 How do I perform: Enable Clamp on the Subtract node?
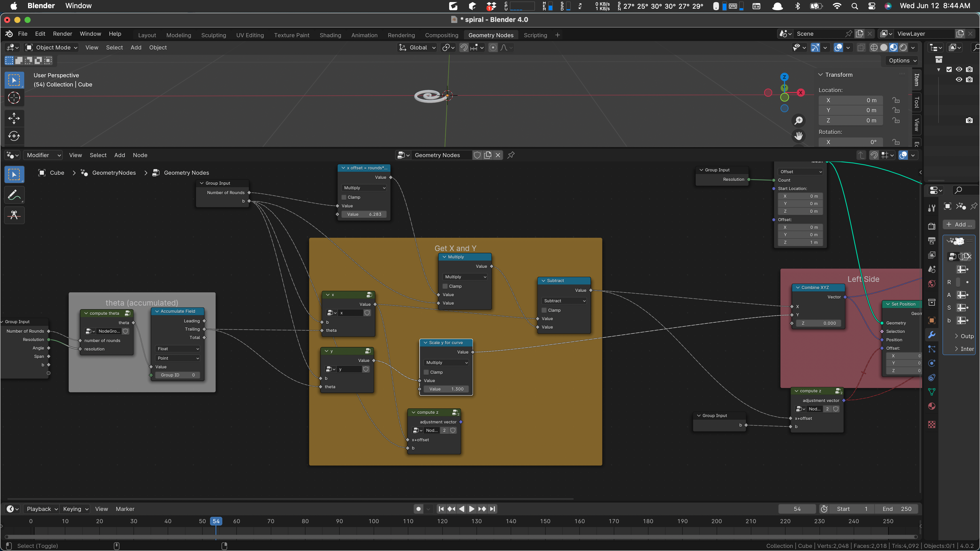pyautogui.click(x=544, y=310)
